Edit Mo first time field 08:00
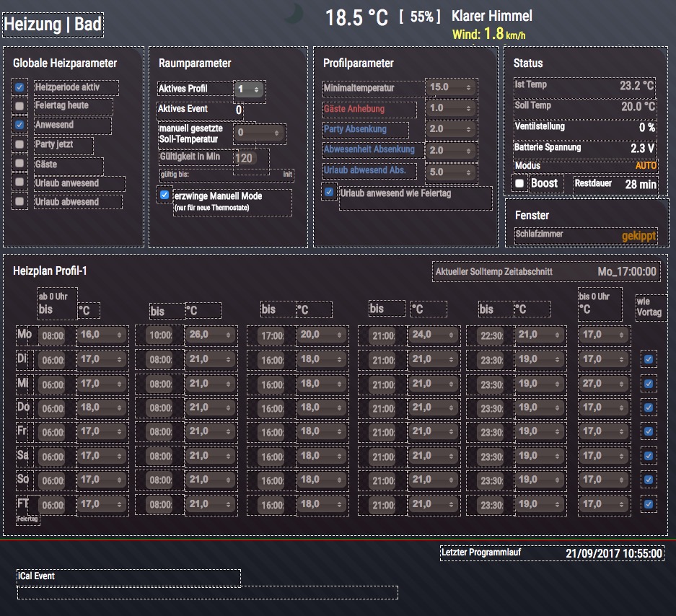This screenshot has height=616, width=676. [53, 335]
